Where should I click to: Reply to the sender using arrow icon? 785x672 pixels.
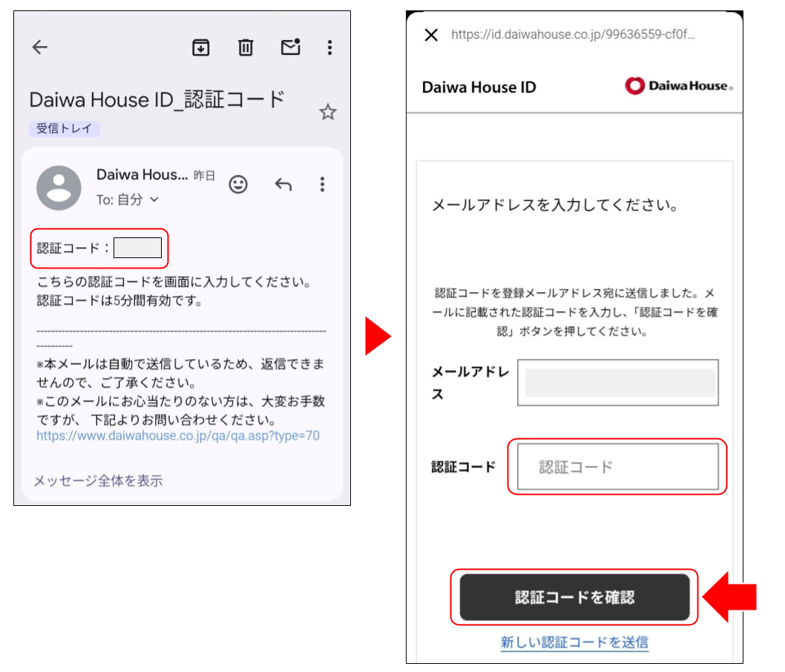point(283,184)
